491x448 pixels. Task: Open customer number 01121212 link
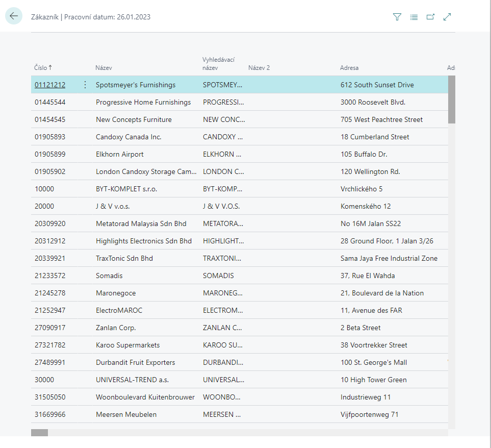(x=50, y=85)
